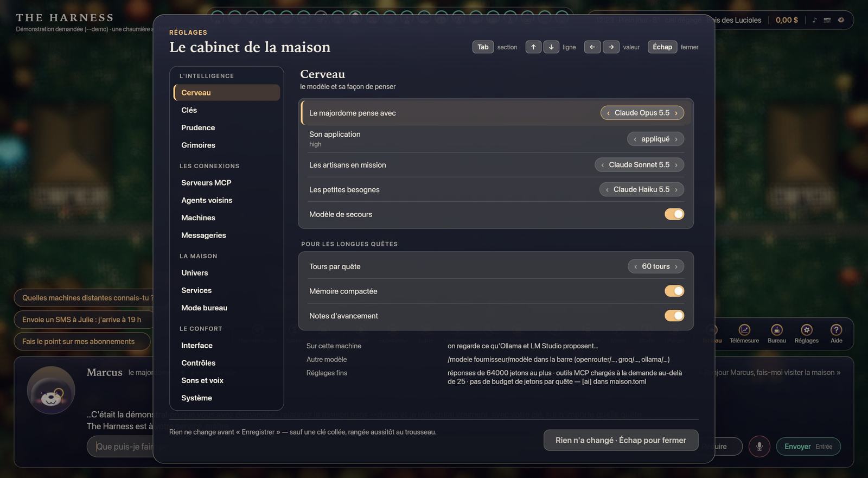
Task: Choose previous model for artisans en mission
Action: tap(602, 165)
